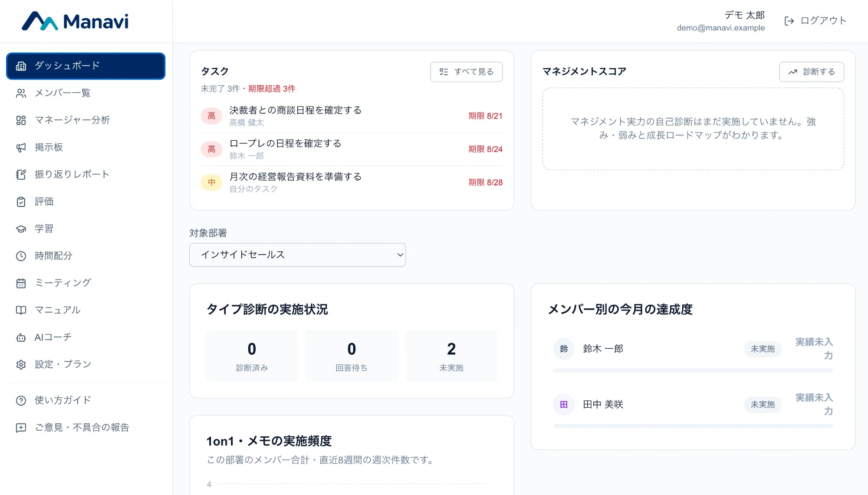The width and height of the screenshot is (868, 495).
Task: Click the メンバー一覧 people icon
Action: pos(21,93)
